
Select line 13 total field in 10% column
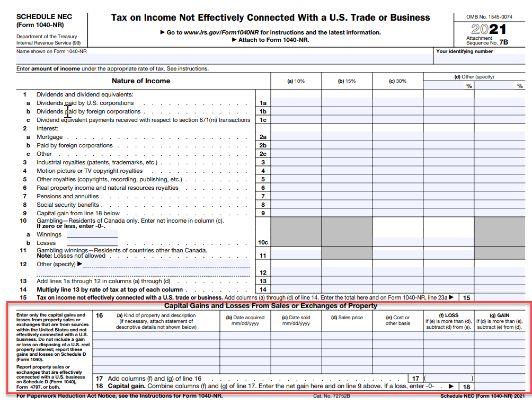click(296, 280)
